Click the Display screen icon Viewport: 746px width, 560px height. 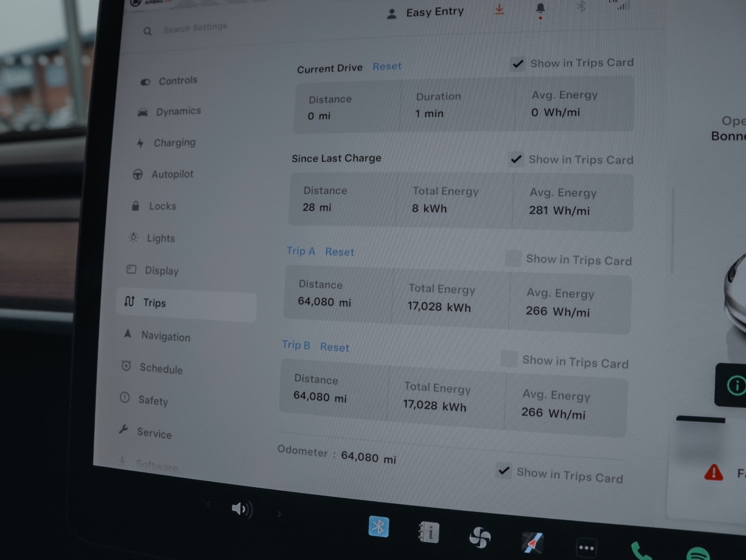(x=131, y=269)
